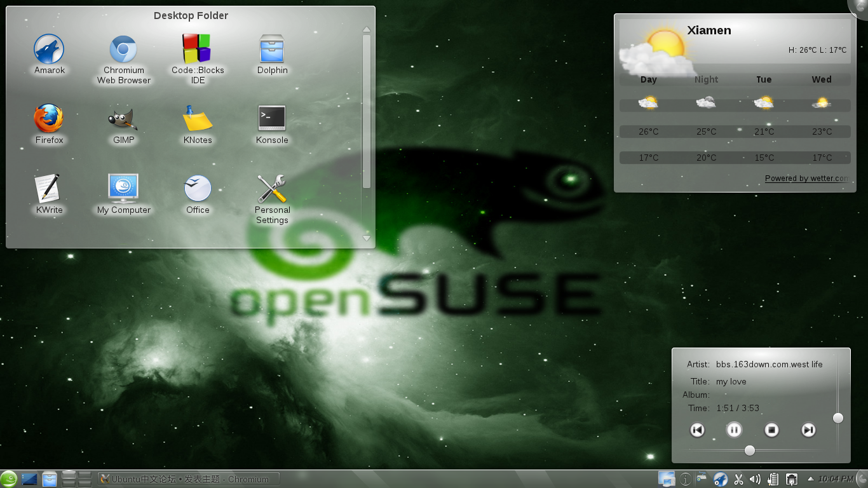The width and height of the screenshot is (868, 488).
Task: Click the Tue forecast weather icon
Action: pyautogui.click(x=764, y=102)
